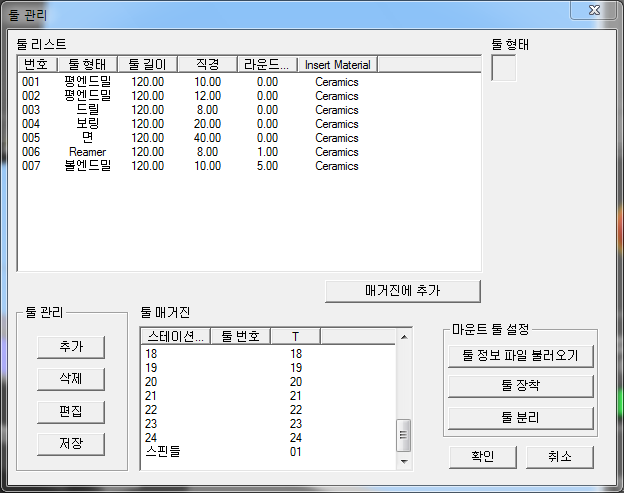
Task: Click the magazine scrollbar thumb
Action: pyautogui.click(x=404, y=435)
